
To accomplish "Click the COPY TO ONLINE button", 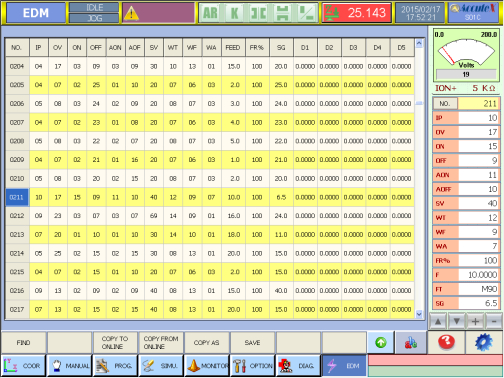I will pos(115,343).
